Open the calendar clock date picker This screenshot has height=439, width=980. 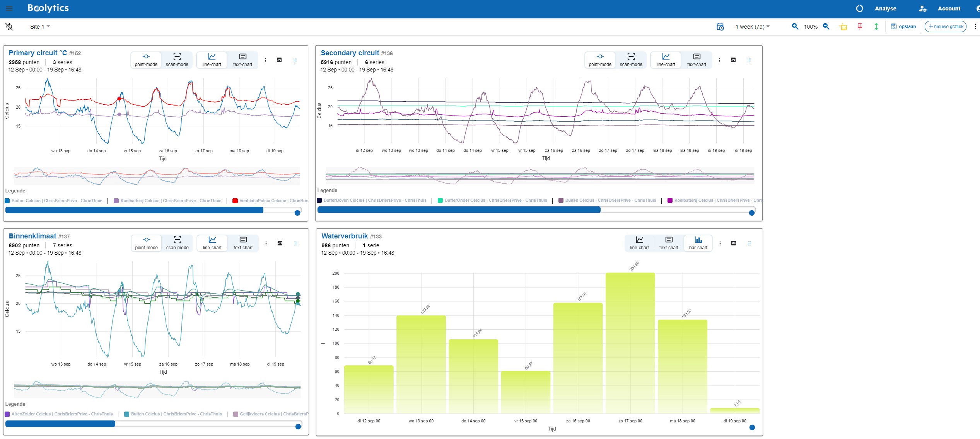(x=720, y=27)
